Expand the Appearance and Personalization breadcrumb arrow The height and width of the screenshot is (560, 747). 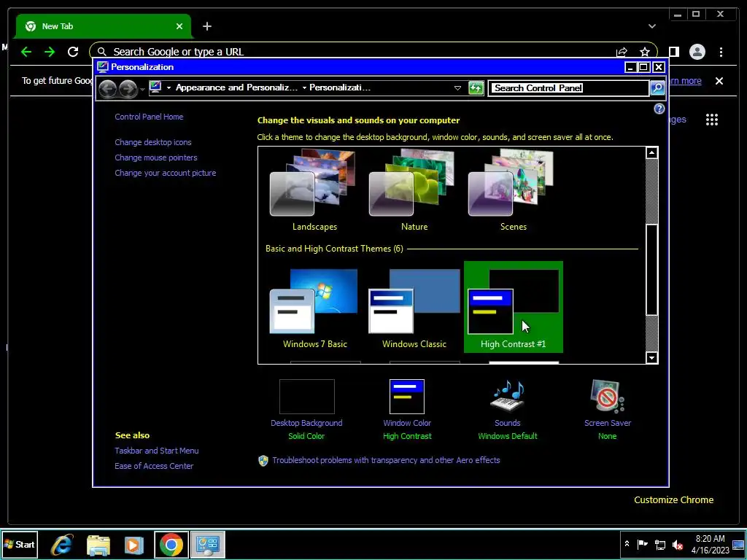tap(304, 87)
